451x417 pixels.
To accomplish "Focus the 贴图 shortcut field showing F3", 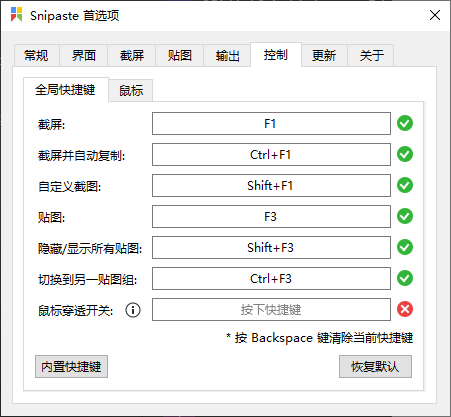I will (271, 217).
